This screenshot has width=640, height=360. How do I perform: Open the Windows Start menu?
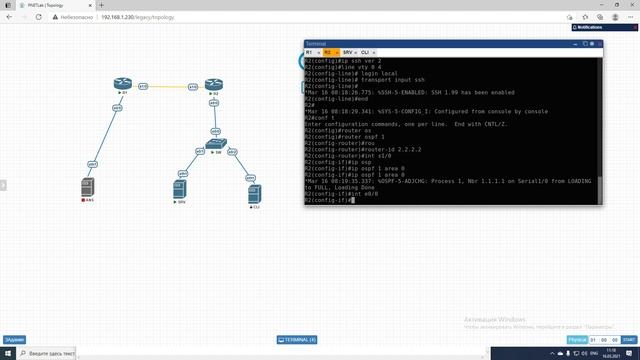(x=8, y=353)
